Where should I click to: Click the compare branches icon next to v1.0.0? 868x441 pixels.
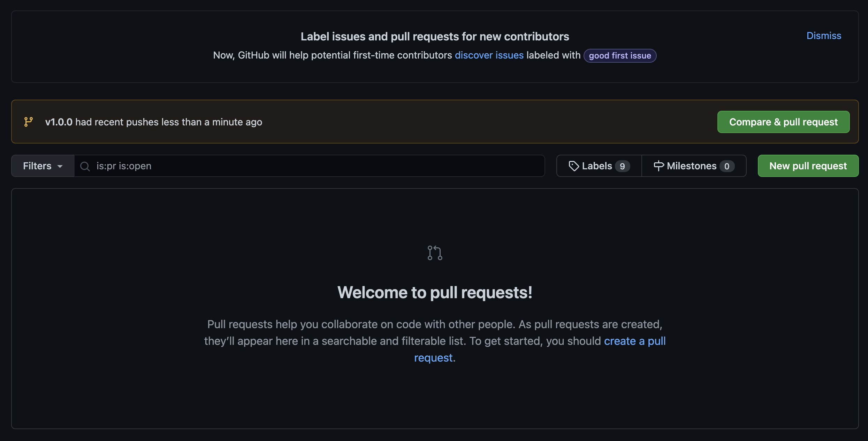[x=28, y=121]
